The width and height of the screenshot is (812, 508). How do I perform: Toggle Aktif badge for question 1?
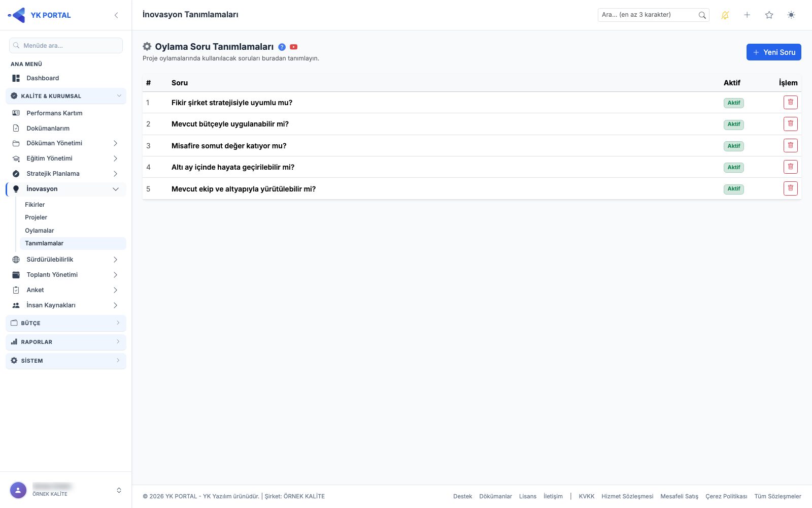pyautogui.click(x=733, y=103)
